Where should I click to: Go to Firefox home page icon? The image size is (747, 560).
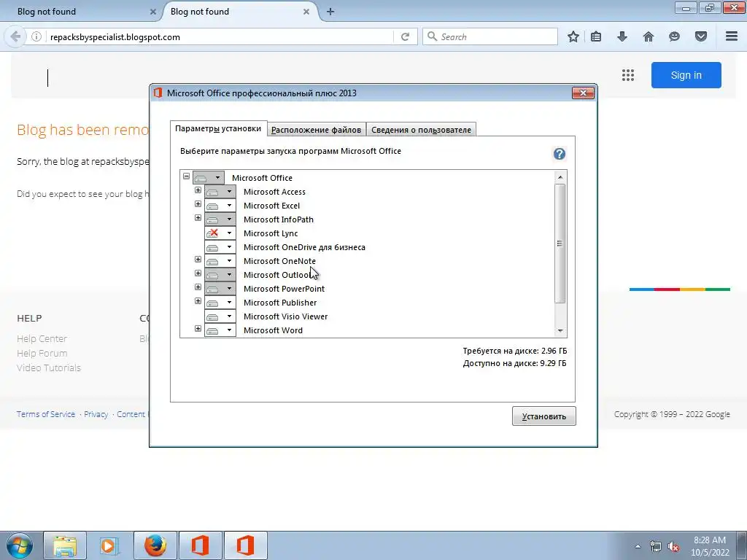point(649,36)
